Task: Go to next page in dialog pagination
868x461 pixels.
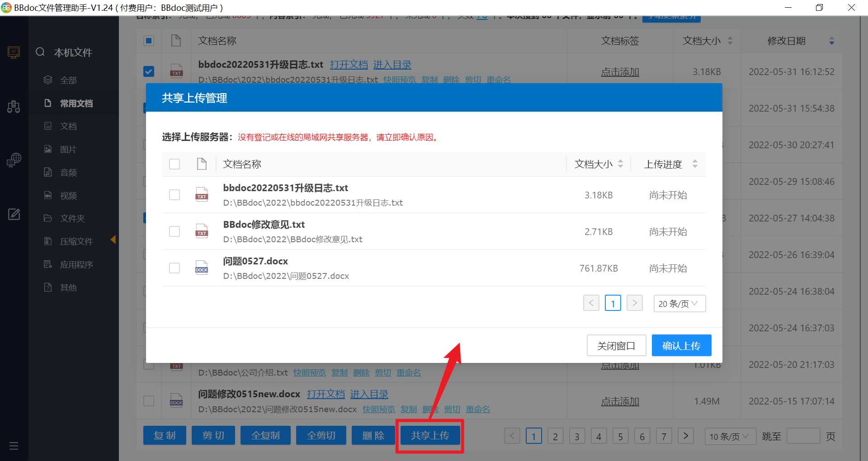Action: coord(634,303)
